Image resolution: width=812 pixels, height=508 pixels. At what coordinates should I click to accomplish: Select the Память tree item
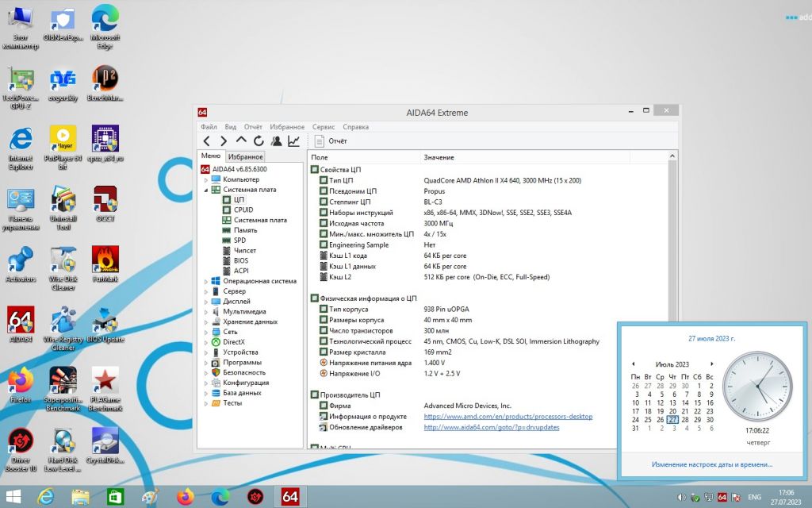coord(239,230)
